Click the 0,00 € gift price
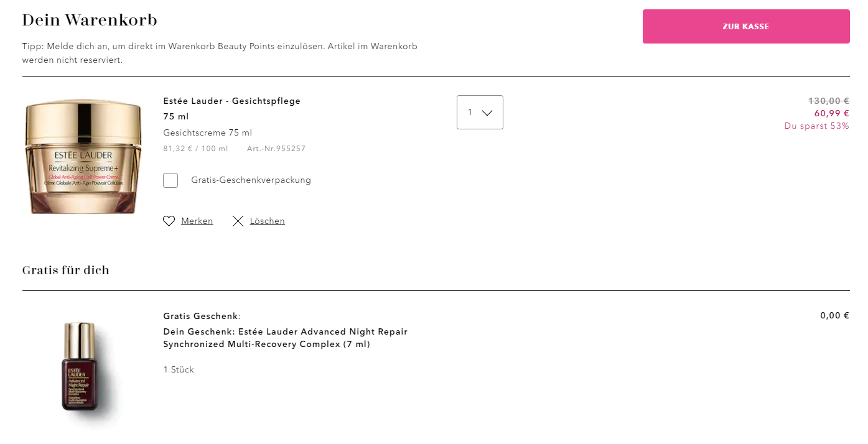Screen dimensions: 868x444 pos(834,315)
